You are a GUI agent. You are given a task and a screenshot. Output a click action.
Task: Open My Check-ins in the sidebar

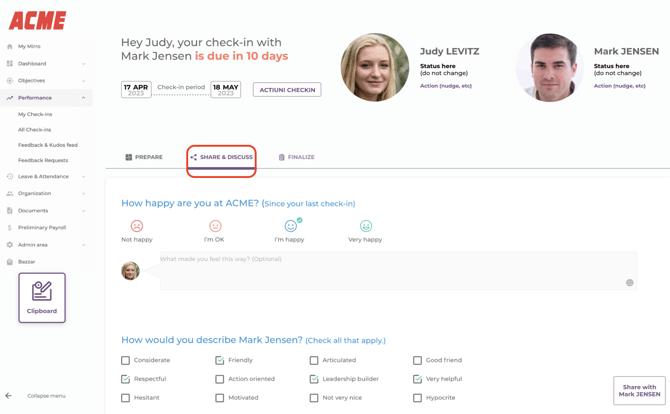pyautogui.click(x=35, y=114)
